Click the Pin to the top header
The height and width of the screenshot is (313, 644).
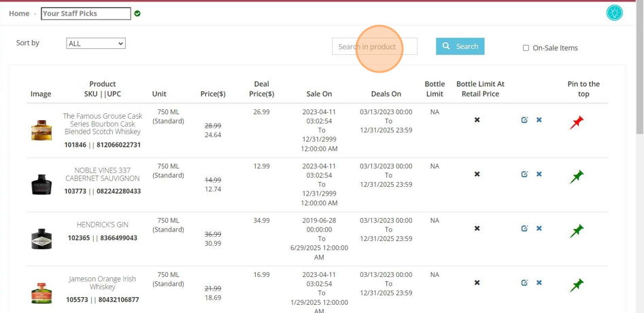pos(583,89)
